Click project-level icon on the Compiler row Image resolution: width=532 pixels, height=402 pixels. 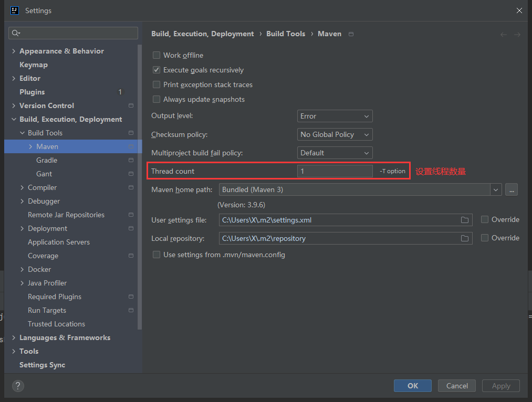[131, 187]
